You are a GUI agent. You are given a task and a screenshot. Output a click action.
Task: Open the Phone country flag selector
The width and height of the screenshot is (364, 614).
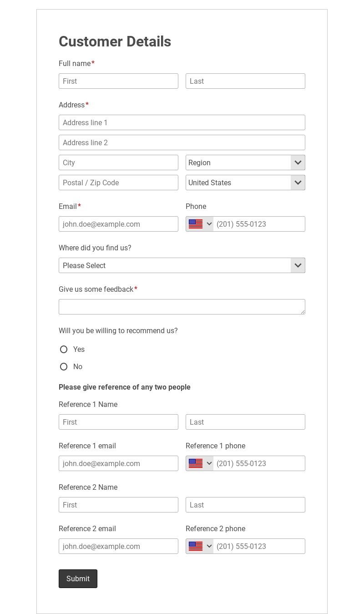[200, 224]
